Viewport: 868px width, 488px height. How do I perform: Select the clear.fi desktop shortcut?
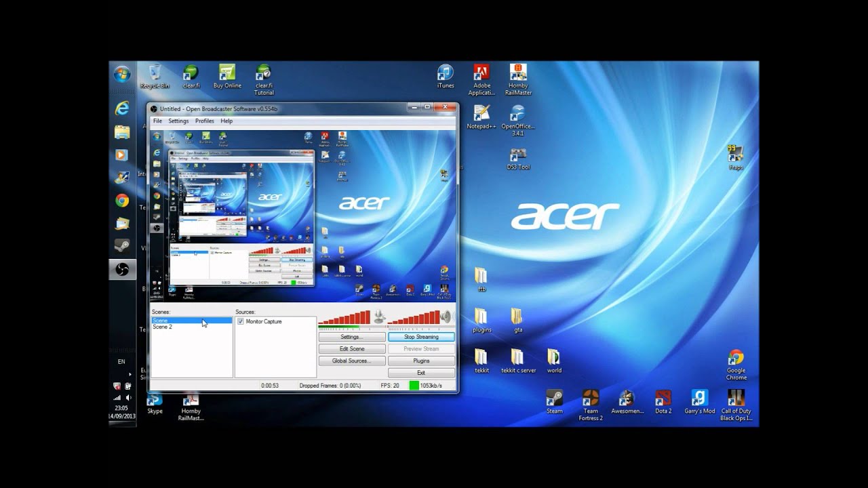191,77
